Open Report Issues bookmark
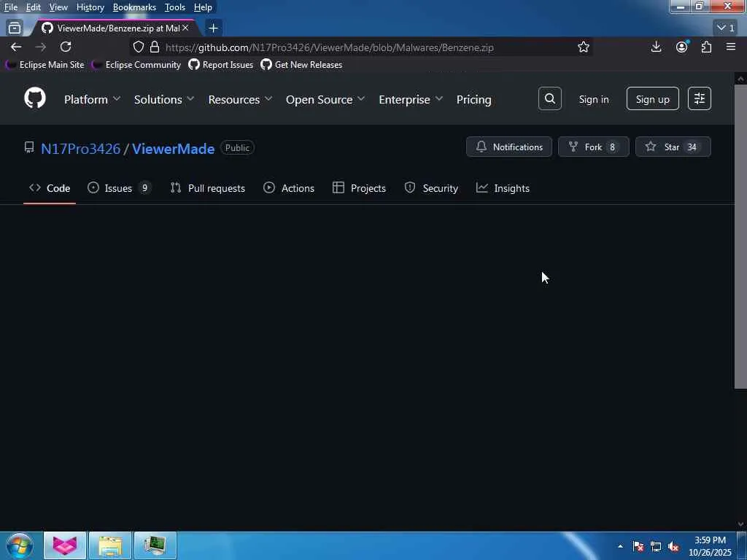The width and height of the screenshot is (747, 560). coord(220,65)
